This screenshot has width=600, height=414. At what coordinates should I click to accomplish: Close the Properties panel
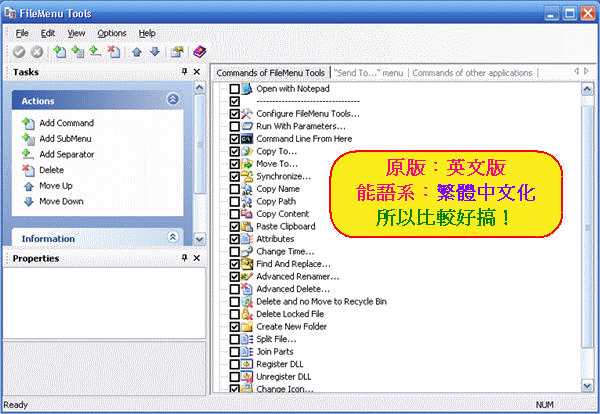pos(199,258)
